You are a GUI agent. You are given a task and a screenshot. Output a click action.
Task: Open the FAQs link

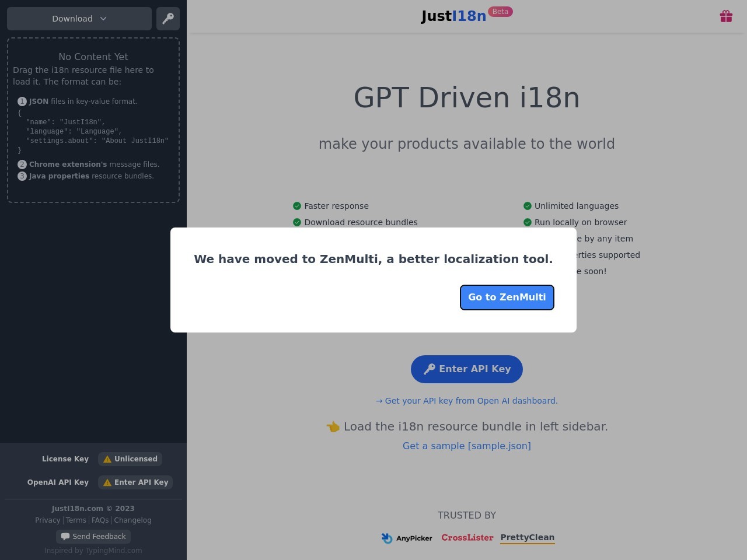click(100, 520)
